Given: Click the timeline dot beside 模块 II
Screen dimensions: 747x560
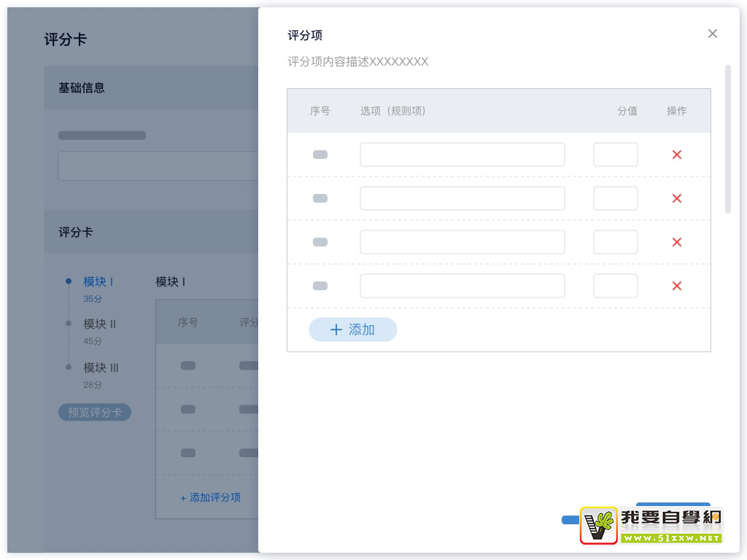Looking at the screenshot, I should coord(68,324).
